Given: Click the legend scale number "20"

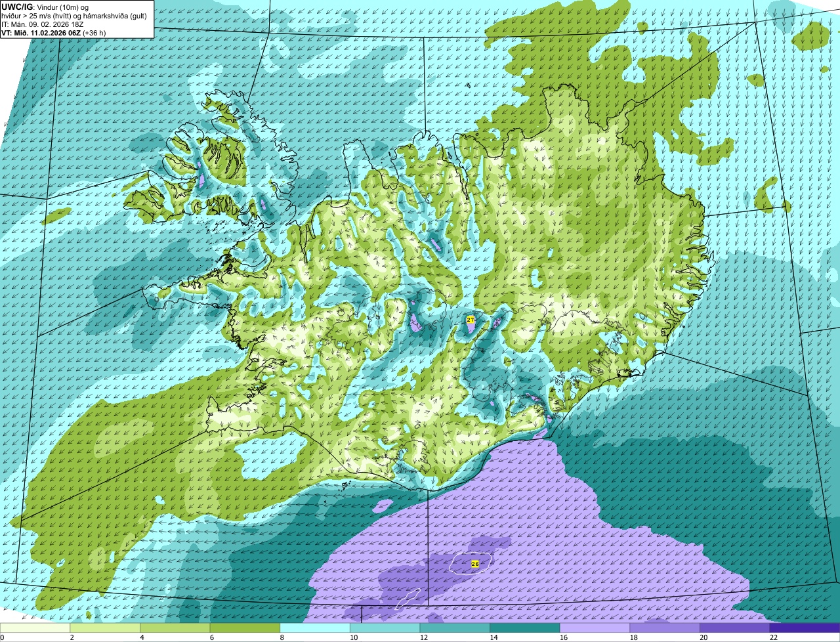Looking at the screenshot, I should tap(703, 637).
